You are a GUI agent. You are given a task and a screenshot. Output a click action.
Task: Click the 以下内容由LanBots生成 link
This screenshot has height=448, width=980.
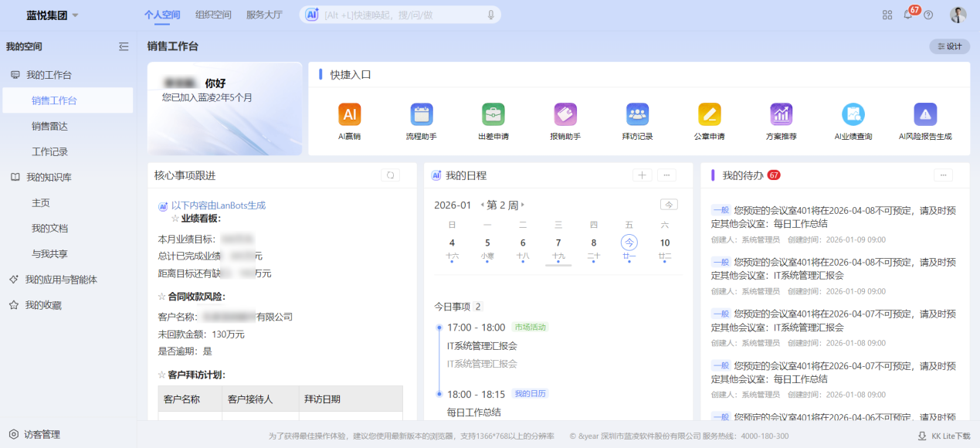point(219,205)
